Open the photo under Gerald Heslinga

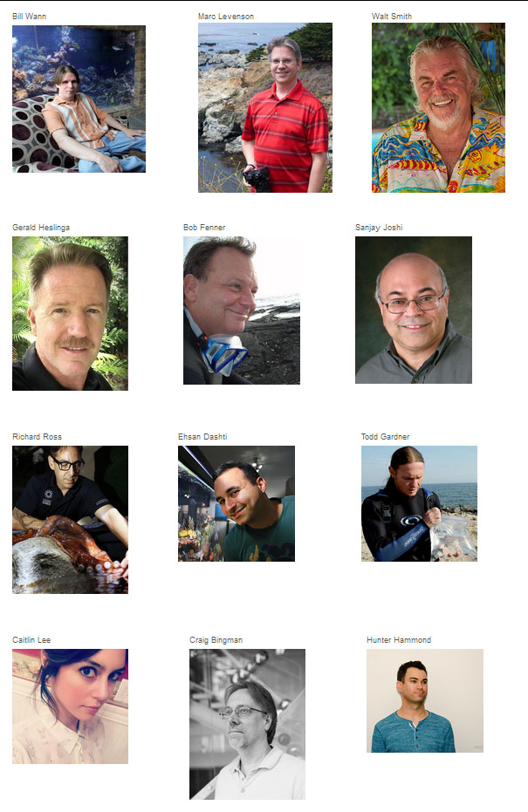click(70, 313)
